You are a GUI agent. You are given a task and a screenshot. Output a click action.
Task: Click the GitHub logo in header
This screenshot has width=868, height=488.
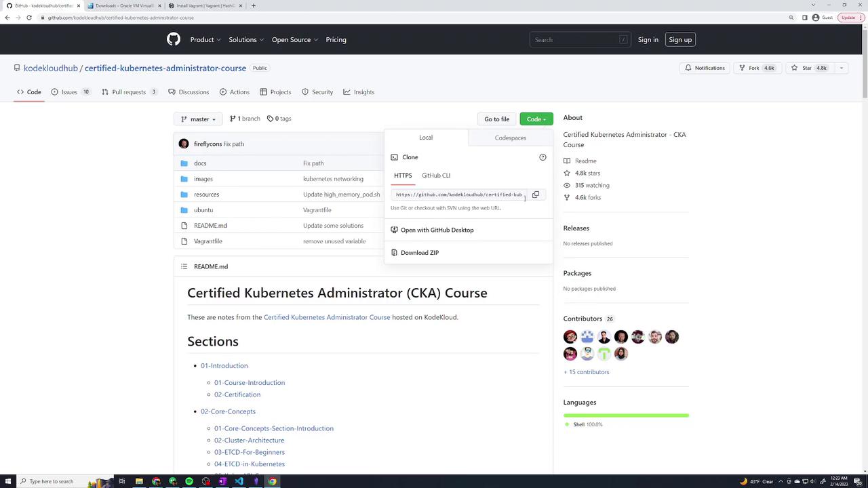(174, 39)
